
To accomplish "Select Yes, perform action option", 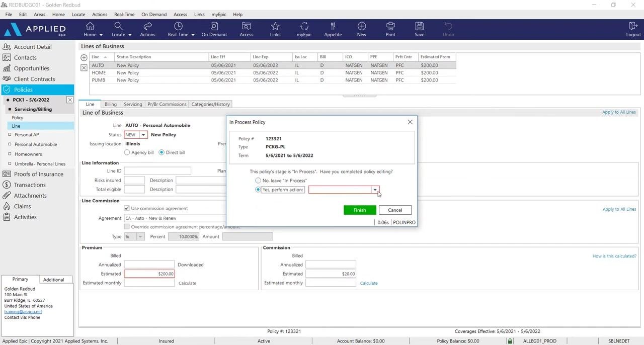I will pos(258,190).
